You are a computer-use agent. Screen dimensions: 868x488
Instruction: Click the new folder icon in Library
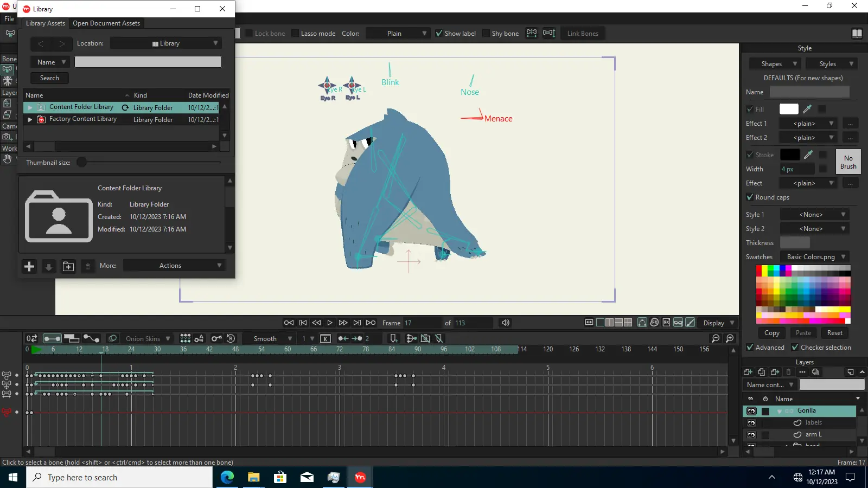[x=68, y=266]
